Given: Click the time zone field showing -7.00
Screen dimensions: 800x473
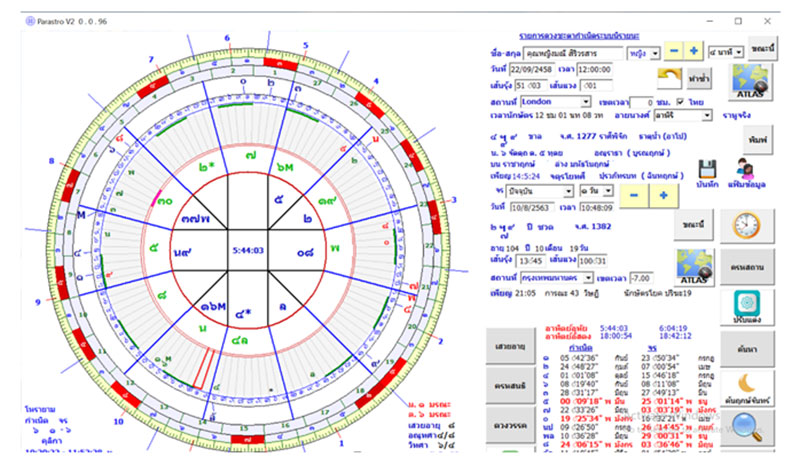Looking at the screenshot, I should [641, 278].
